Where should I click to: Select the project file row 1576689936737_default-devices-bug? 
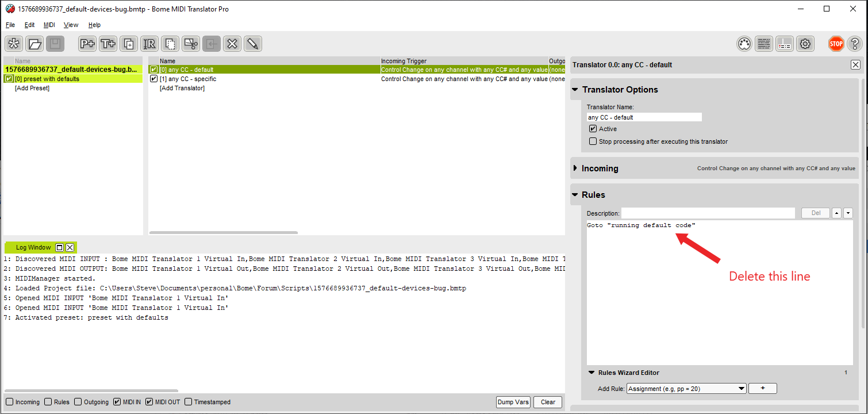point(73,70)
